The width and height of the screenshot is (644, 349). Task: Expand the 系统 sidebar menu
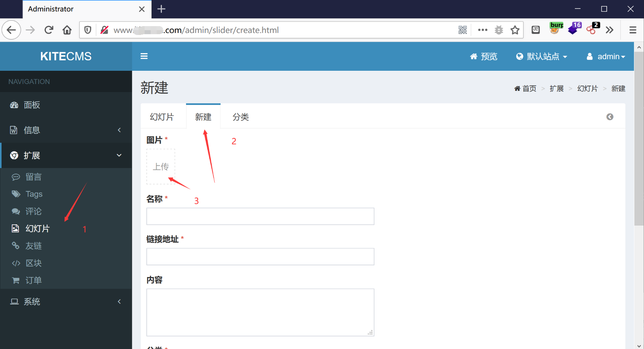pyautogui.click(x=66, y=302)
